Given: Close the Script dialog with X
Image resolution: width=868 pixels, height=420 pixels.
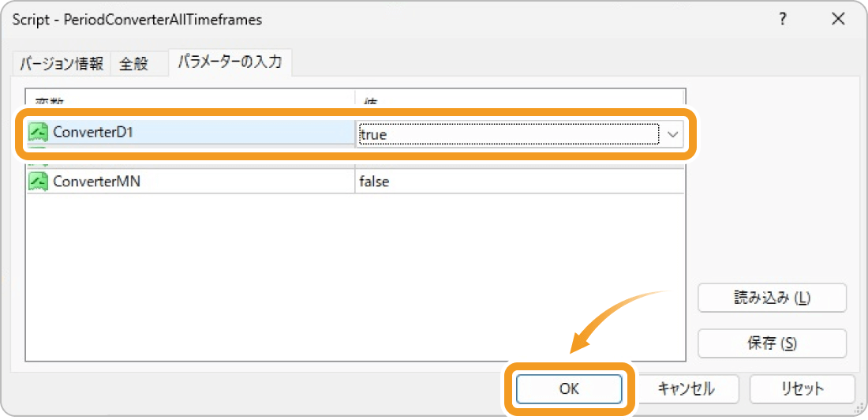Looking at the screenshot, I should coord(838,20).
